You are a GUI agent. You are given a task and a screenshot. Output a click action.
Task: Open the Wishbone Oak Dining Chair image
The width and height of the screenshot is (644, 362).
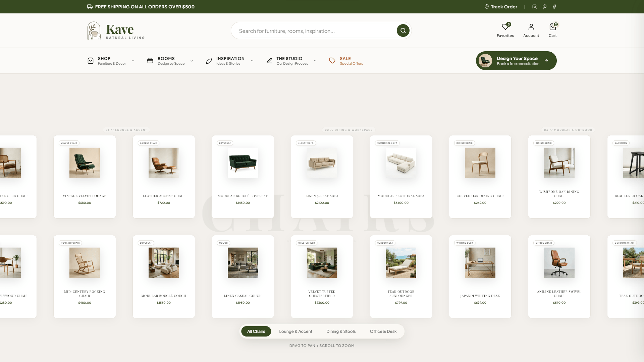point(559,163)
